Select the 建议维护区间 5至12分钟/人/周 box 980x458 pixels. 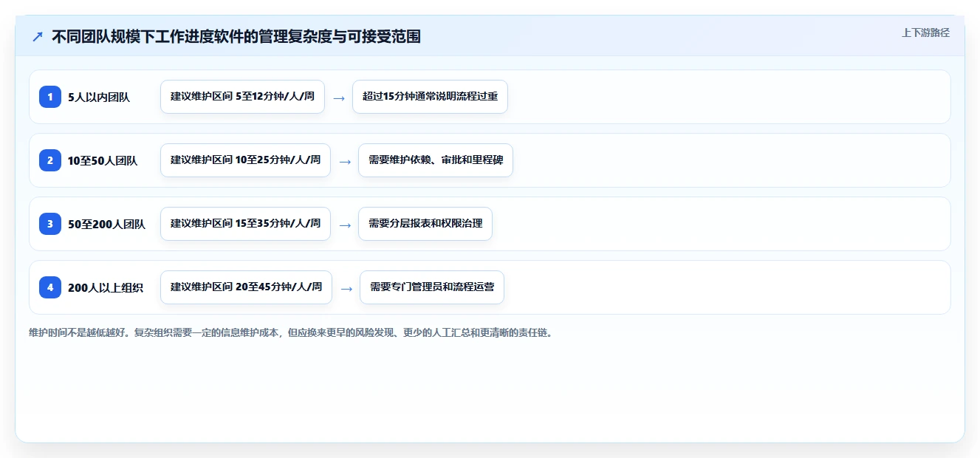pos(242,97)
